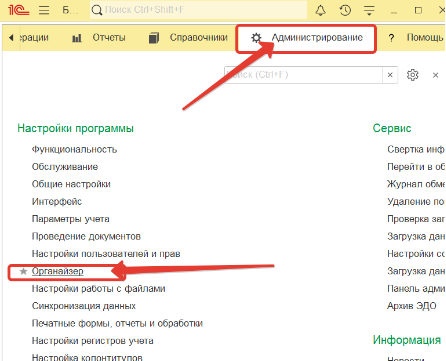Open navigation settings gear
This screenshot has height=361, width=446.
coord(413,75)
